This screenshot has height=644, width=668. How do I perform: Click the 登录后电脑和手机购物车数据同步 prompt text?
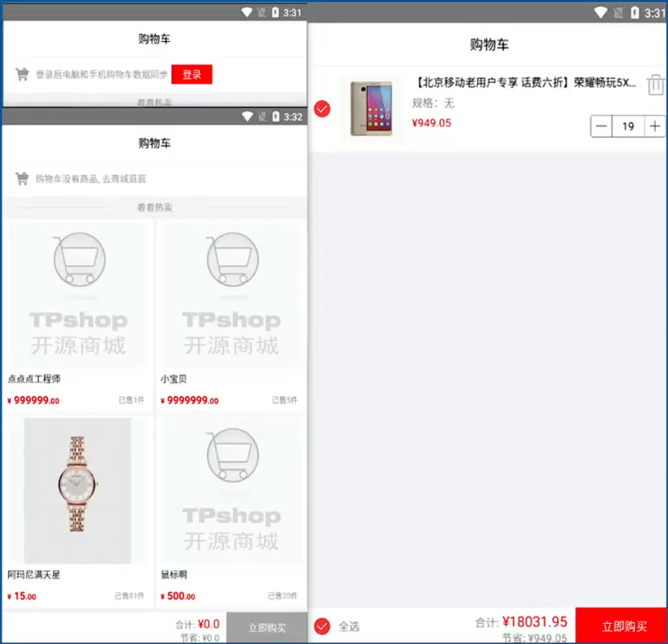[x=102, y=75]
